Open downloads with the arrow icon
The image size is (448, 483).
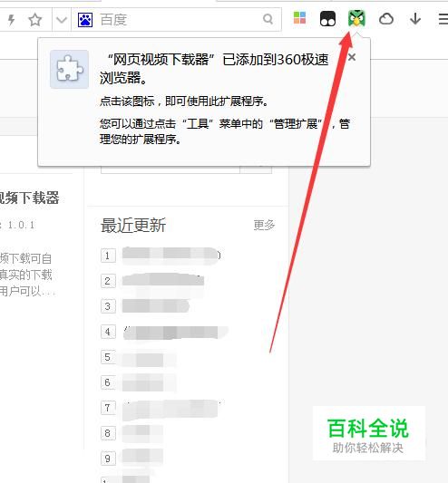click(415, 19)
